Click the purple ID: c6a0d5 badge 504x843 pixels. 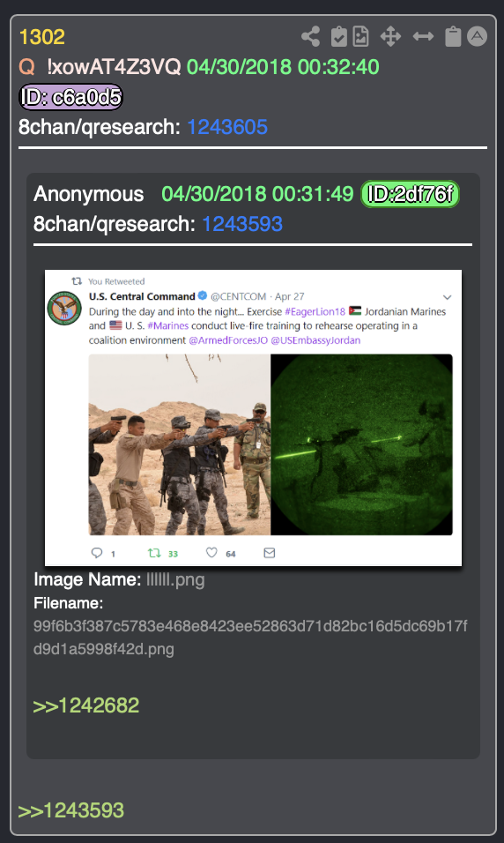pos(70,97)
